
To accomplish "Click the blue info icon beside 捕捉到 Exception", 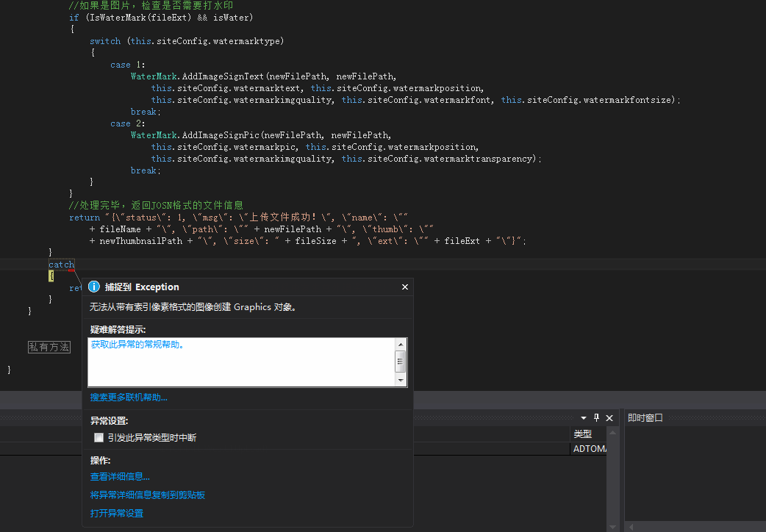I will (x=94, y=287).
